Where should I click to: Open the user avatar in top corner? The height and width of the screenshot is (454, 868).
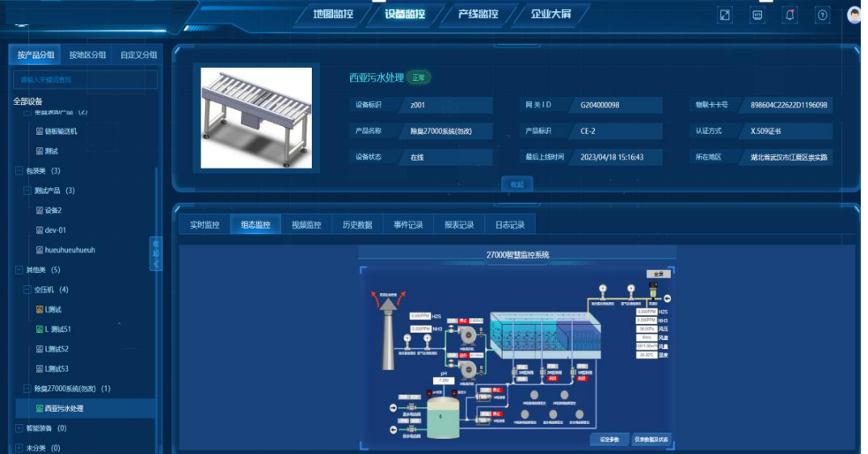(854, 15)
